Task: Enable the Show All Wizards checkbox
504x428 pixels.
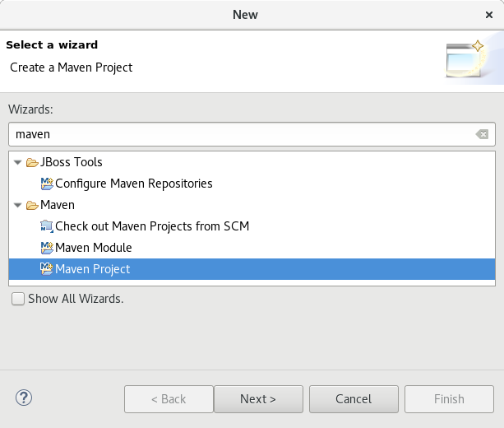Action: (x=18, y=300)
